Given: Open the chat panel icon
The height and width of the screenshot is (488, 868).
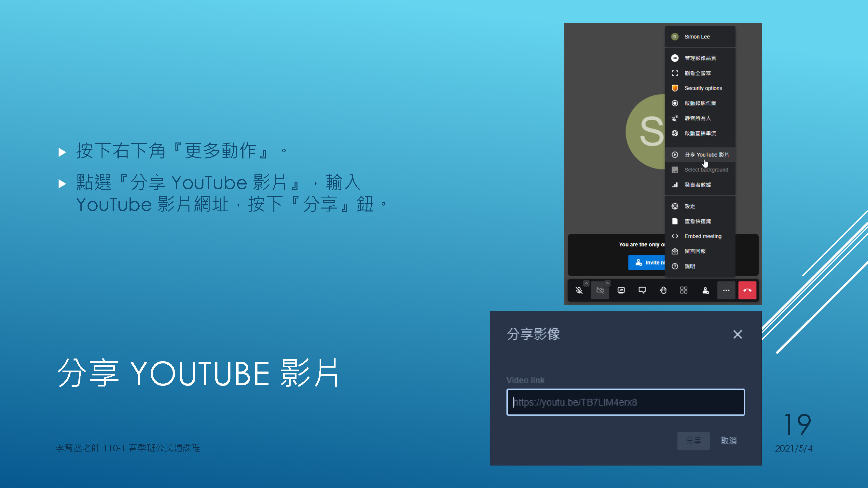Looking at the screenshot, I should (642, 290).
